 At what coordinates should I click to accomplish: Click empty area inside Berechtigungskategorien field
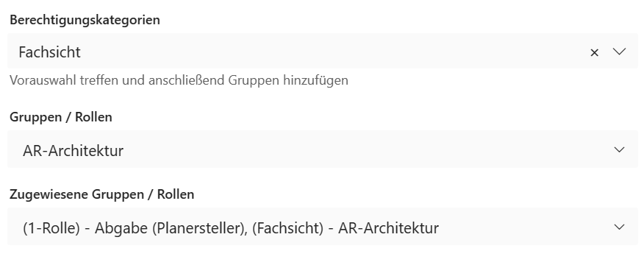click(x=329, y=52)
